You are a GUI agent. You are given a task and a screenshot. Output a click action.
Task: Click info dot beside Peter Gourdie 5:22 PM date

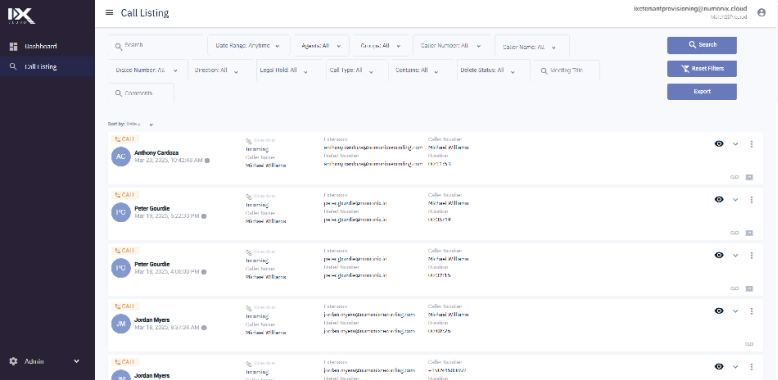click(x=203, y=216)
